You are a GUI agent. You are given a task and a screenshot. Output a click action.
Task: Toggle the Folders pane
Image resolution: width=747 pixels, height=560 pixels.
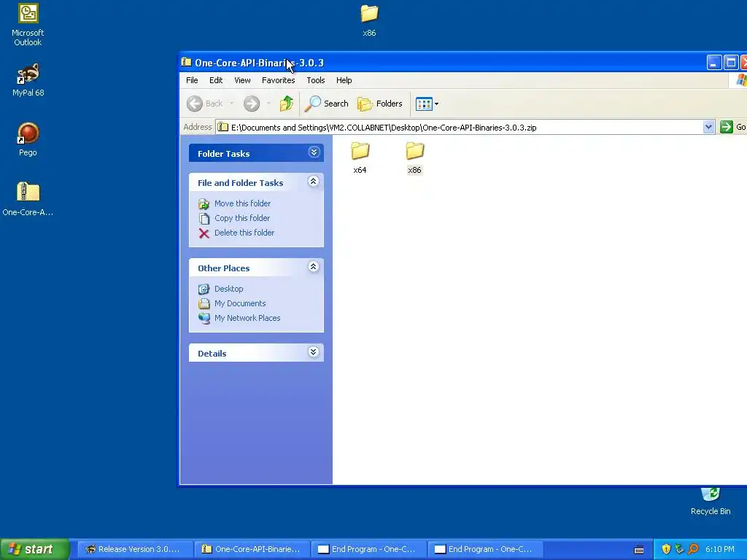(x=379, y=104)
